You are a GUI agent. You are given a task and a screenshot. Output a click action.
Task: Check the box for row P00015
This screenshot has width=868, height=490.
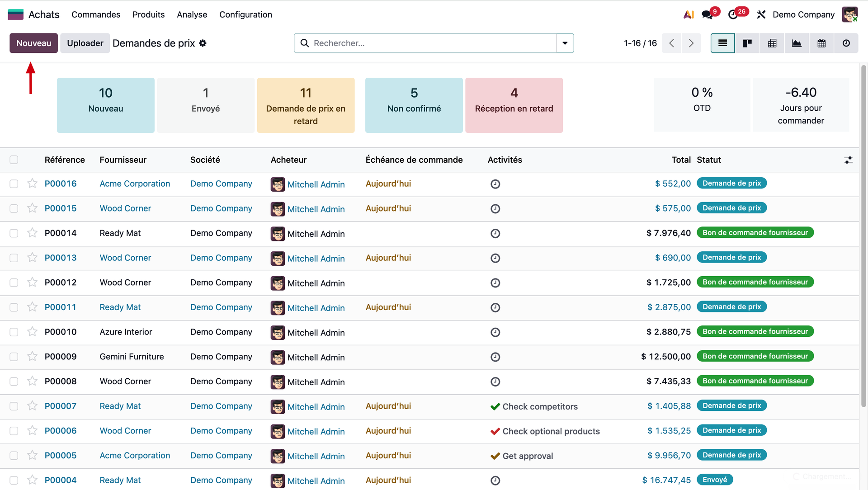[x=14, y=208]
